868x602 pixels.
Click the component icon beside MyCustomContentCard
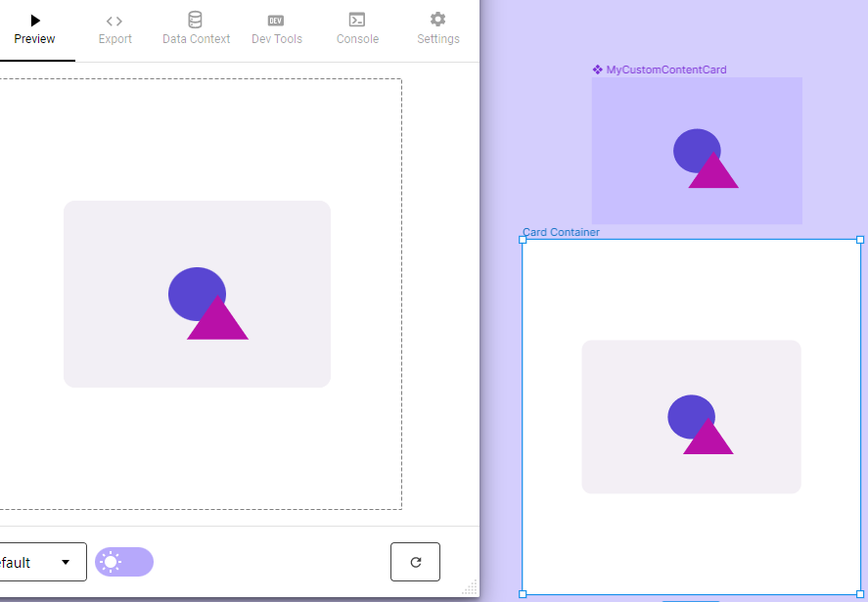(x=598, y=69)
